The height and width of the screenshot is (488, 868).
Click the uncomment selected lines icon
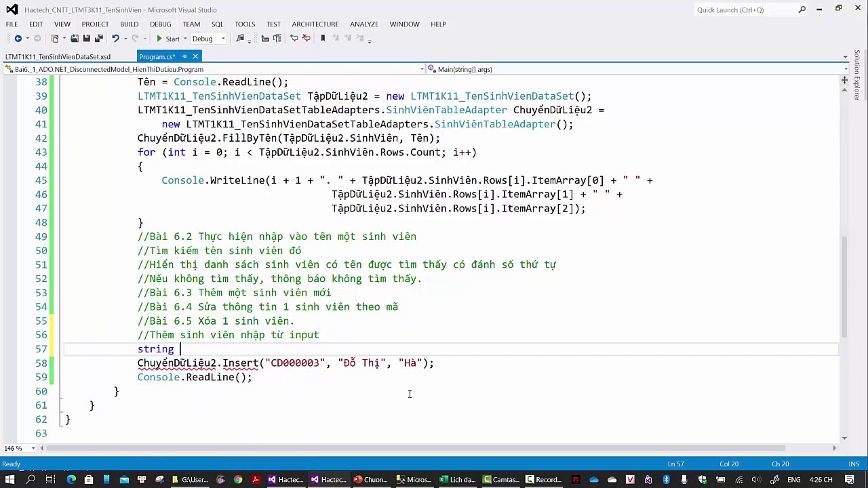point(306,39)
